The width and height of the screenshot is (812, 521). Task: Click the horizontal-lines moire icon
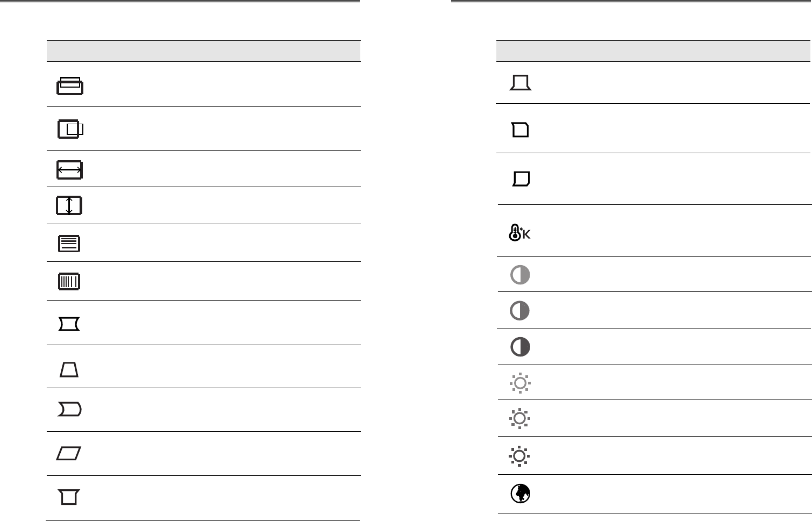tap(69, 244)
